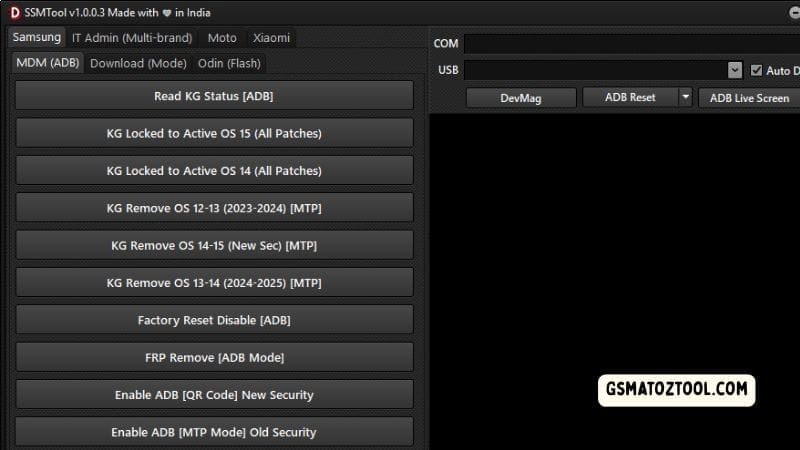Click KG Remove OS 13-14 (2024-2025) [MTP]
The height and width of the screenshot is (450, 800).
pyautogui.click(x=214, y=282)
